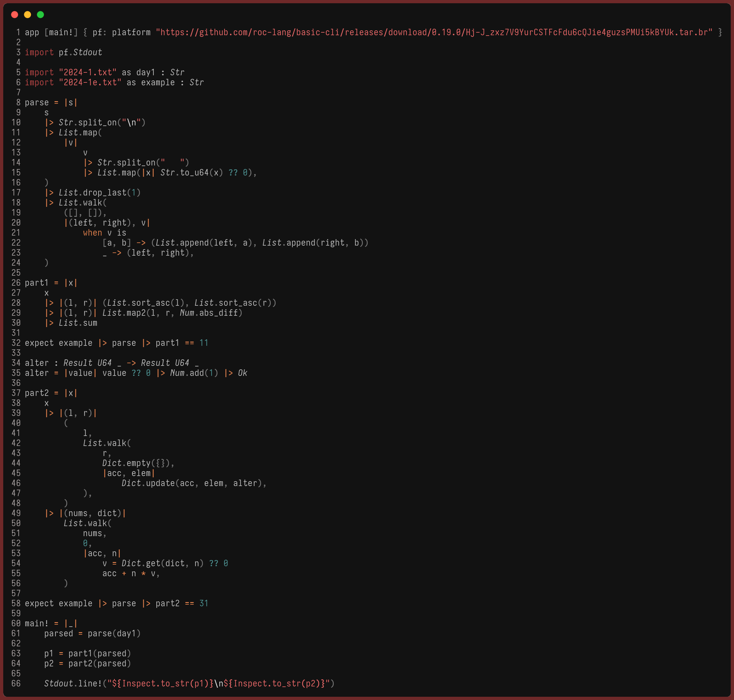
Task: Click the yellow minimize window button
Action: pos(27,15)
